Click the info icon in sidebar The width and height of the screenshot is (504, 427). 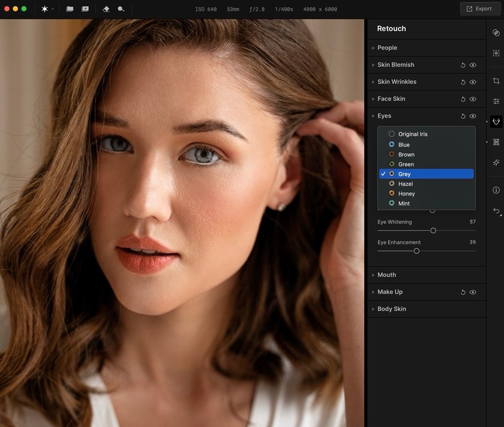pos(496,190)
